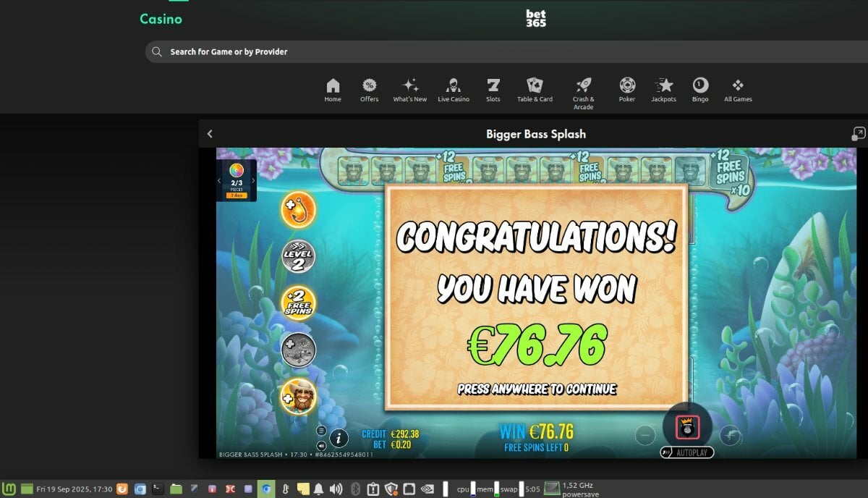The width and height of the screenshot is (868, 498).
Task: Open Table & Card games
Action: [x=535, y=90]
